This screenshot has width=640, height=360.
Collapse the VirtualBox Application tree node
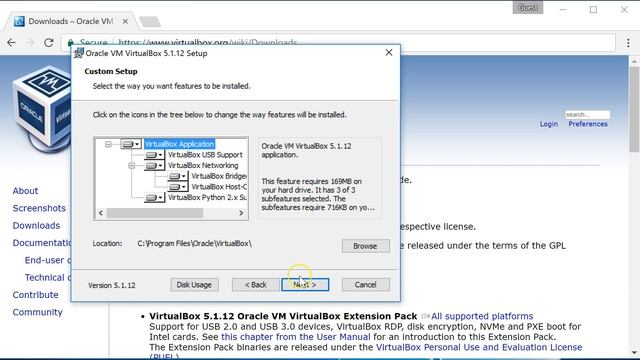point(108,144)
